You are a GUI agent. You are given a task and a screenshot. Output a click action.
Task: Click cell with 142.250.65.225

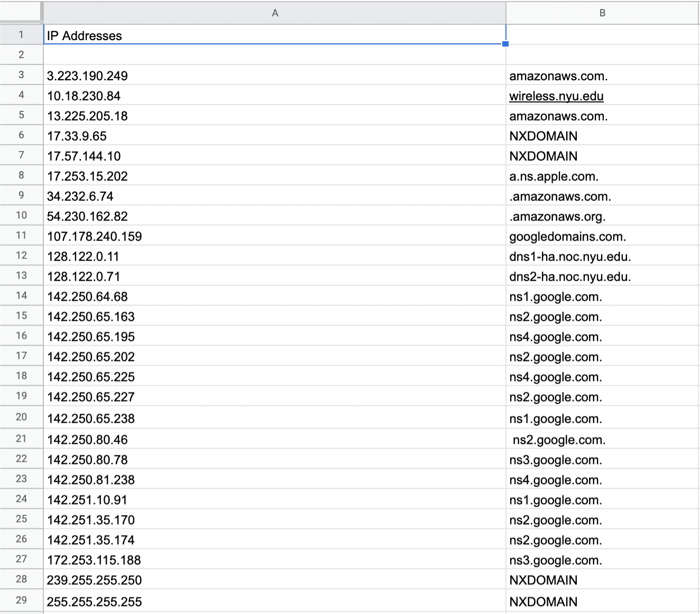[x=274, y=377]
